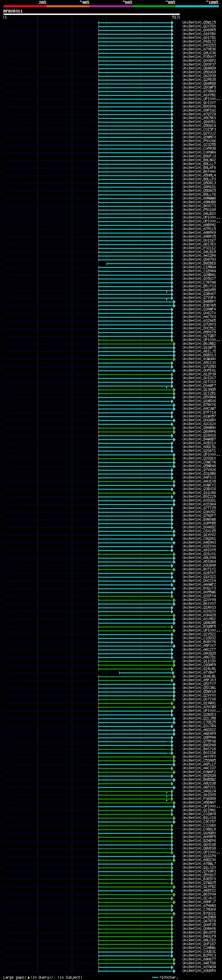Select hit UniRef100_B6JBB2
Screen dimensions: 222x980
tap(199, 343)
